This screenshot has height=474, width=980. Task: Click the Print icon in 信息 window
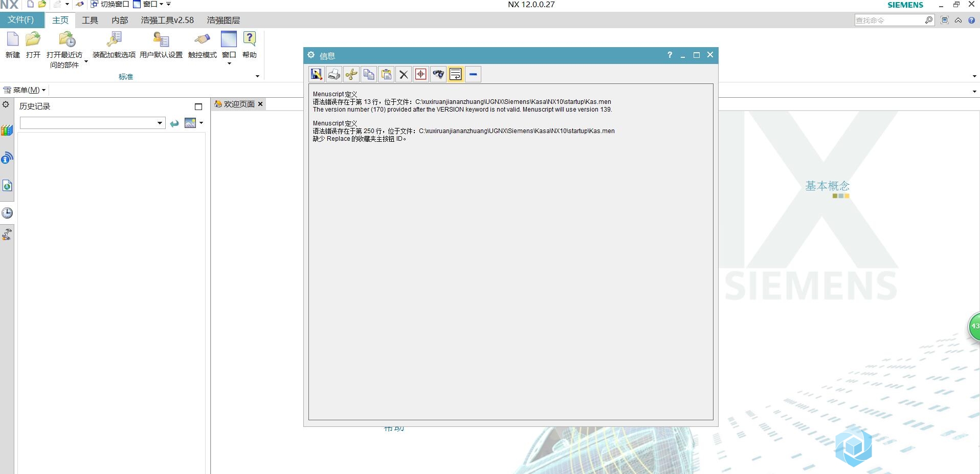334,74
